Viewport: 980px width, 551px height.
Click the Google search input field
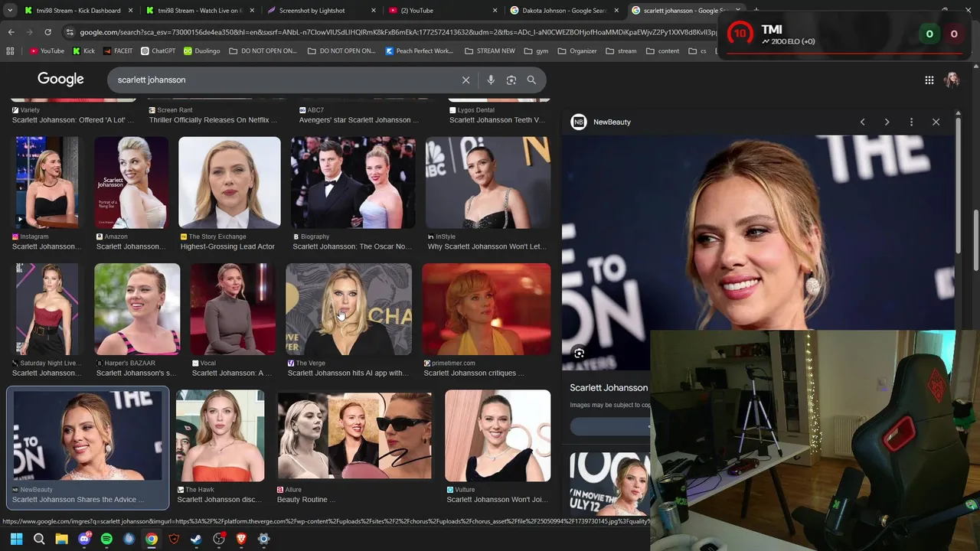pyautogui.click(x=283, y=80)
